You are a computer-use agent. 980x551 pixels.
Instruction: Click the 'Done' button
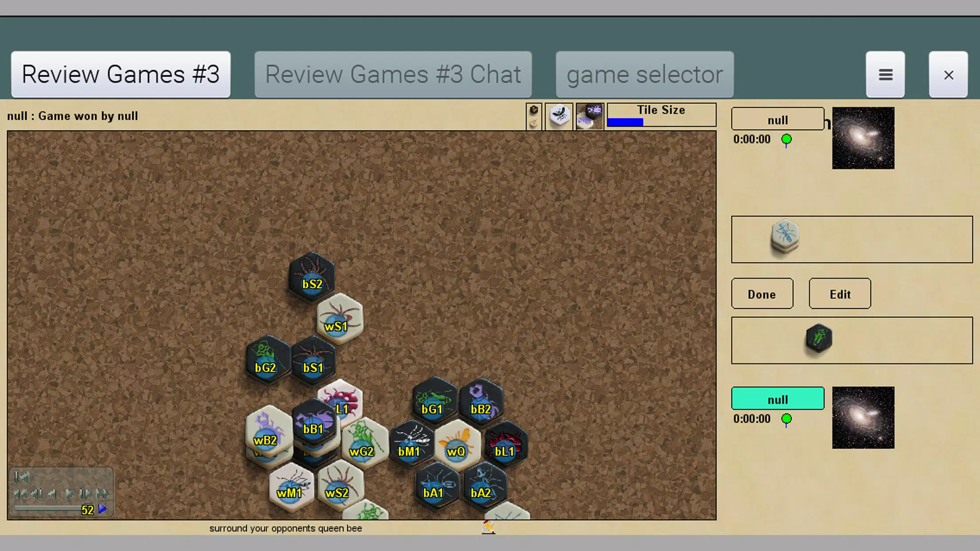coord(762,294)
